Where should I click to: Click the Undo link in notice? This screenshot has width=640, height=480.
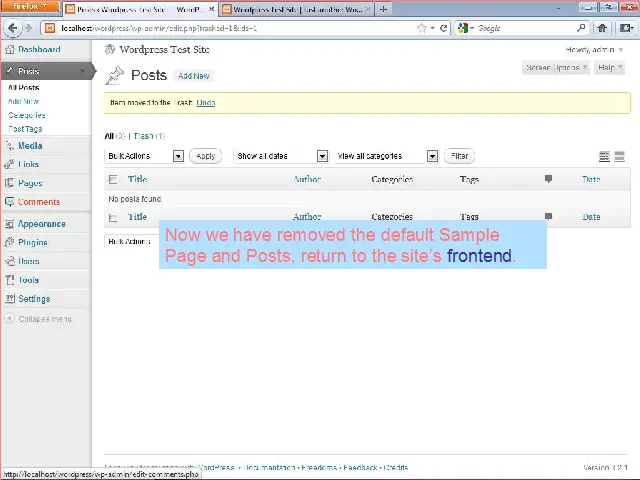[206, 103]
